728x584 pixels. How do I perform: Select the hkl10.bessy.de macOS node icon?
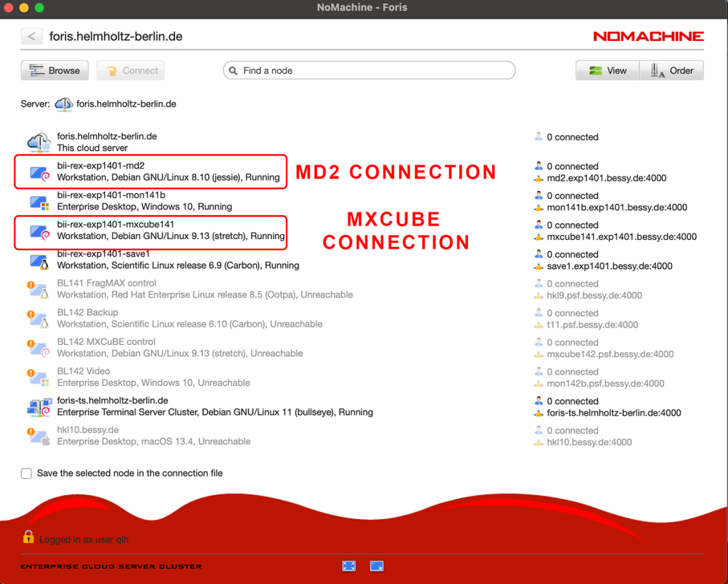[x=38, y=437]
